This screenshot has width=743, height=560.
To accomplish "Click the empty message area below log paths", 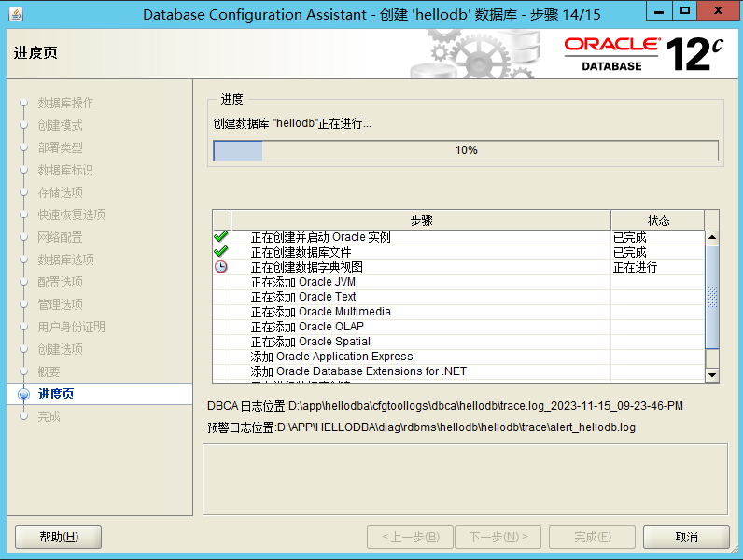I will pyautogui.click(x=465, y=480).
